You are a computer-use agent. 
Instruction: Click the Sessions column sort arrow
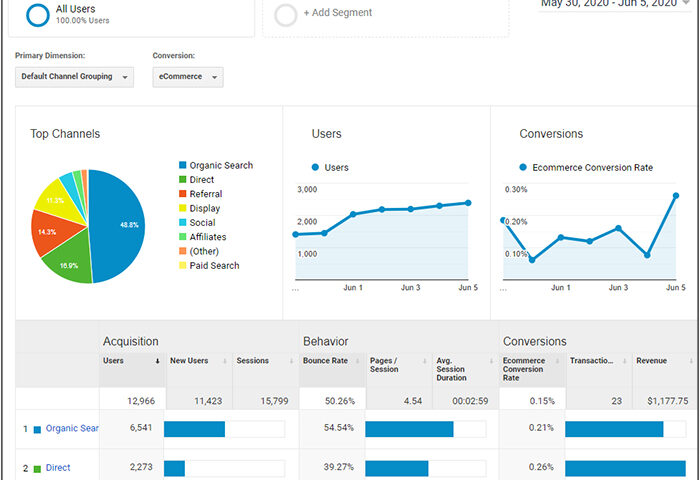(x=292, y=361)
